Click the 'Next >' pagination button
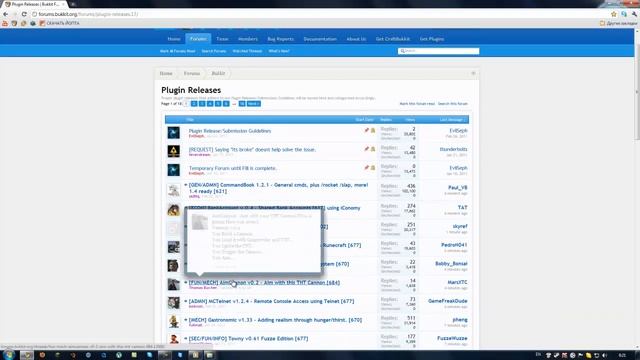Image resolution: width=640 pixels, height=360 pixels. pos(253,104)
